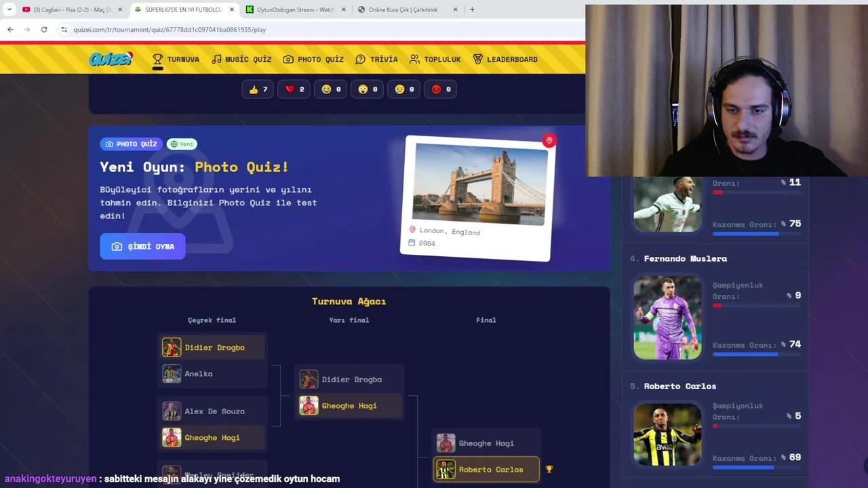This screenshot has height=488, width=868.
Task: Click the angry emoji reaction
Action: (441, 89)
